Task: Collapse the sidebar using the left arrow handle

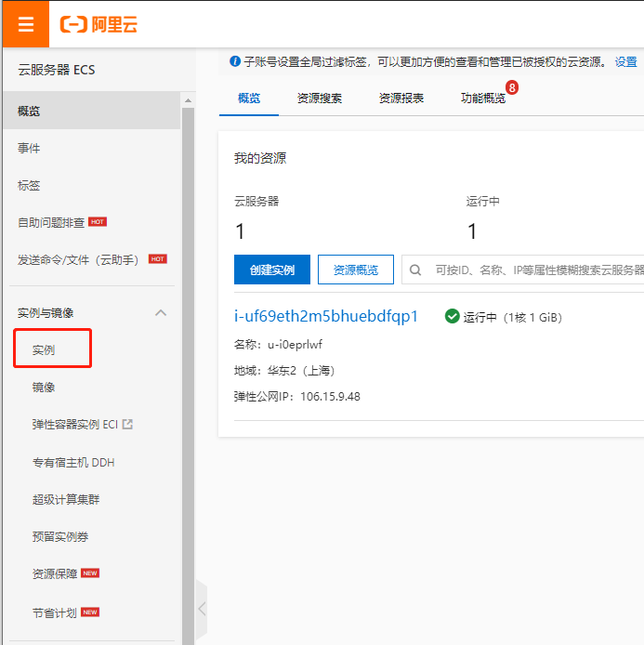Action: [202, 609]
